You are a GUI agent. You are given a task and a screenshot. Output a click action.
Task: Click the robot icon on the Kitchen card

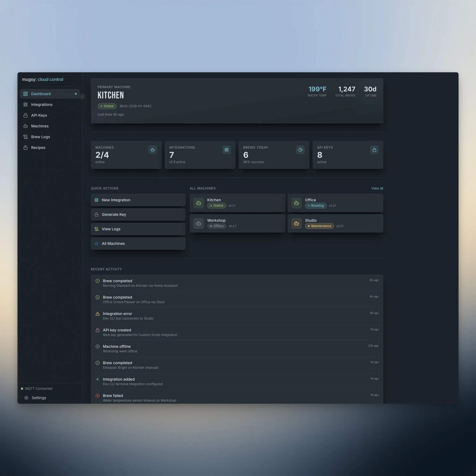coord(198,203)
